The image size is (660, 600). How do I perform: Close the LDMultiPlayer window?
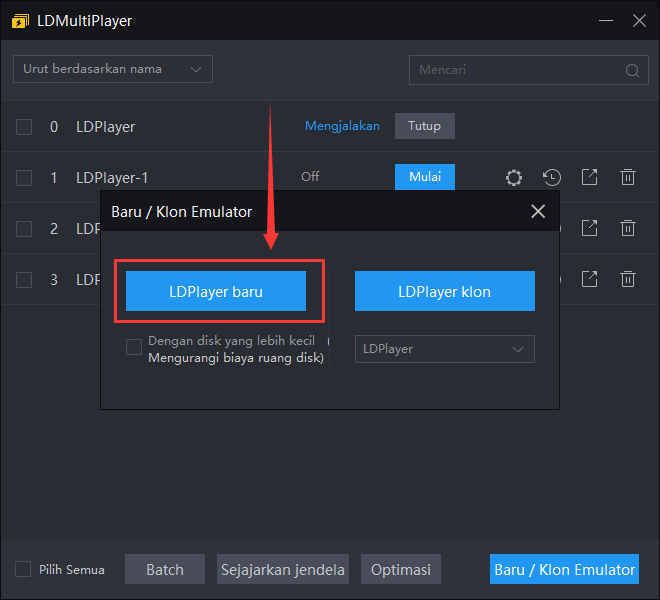tap(639, 20)
